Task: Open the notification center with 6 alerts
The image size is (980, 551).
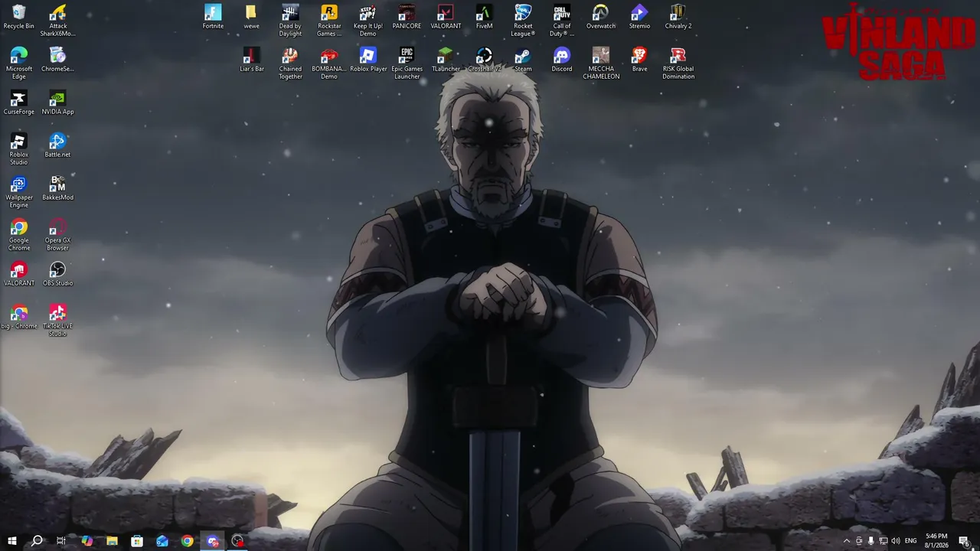Action: [965, 541]
